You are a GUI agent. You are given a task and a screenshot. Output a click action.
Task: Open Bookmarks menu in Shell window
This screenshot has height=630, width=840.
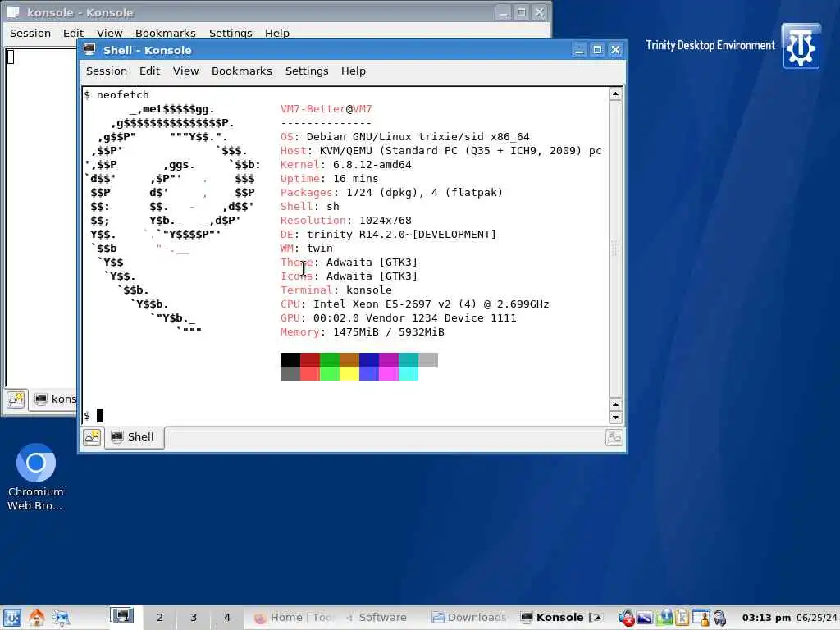pos(242,71)
